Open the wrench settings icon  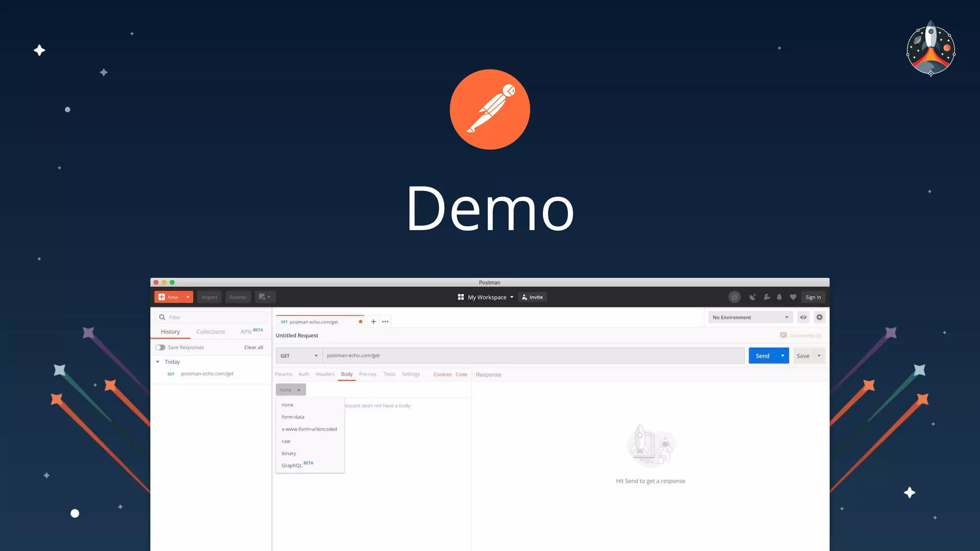pos(767,297)
